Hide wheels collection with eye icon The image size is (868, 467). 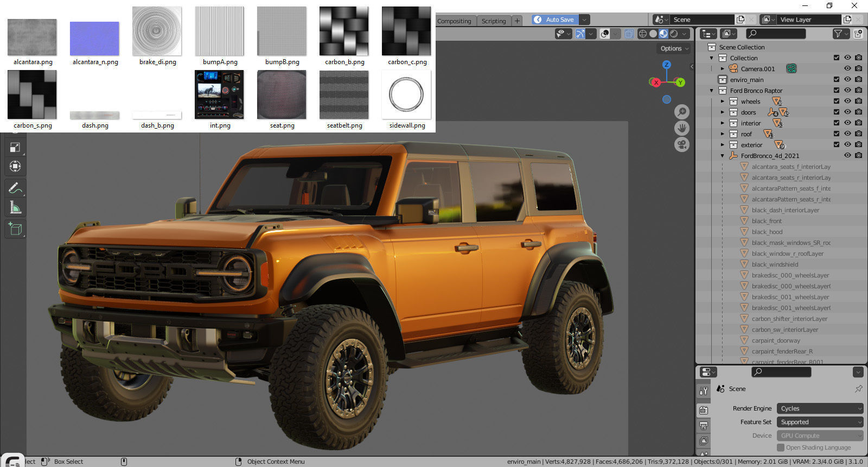click(847, 102)
